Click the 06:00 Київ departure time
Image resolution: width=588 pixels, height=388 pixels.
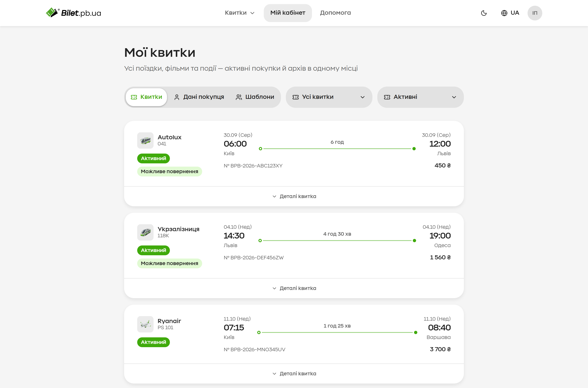click(x=235, y=144)
